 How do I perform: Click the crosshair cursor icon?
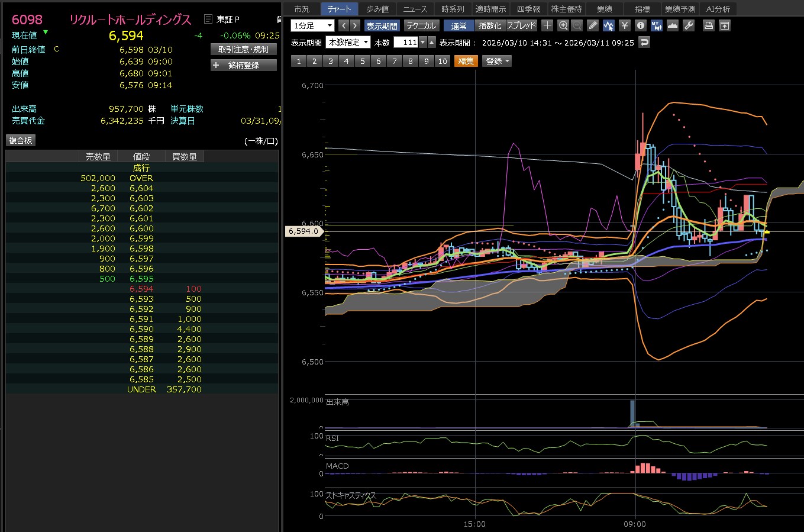click(547, 25)
